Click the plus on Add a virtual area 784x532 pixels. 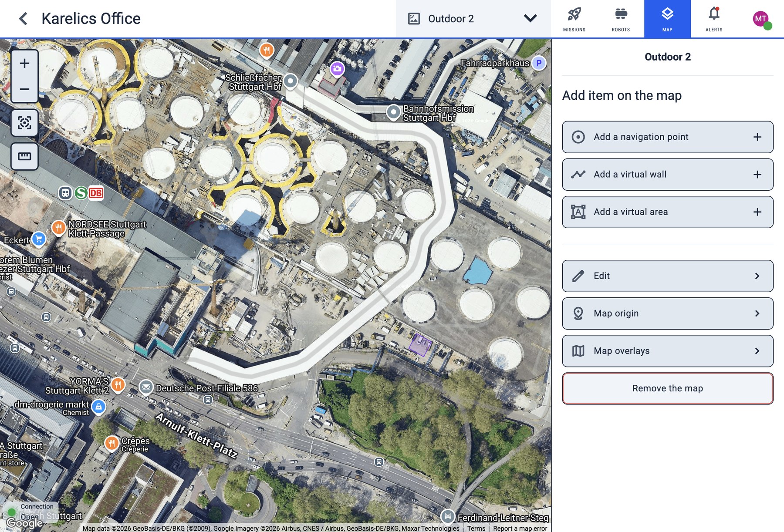(x=757, y=212)
